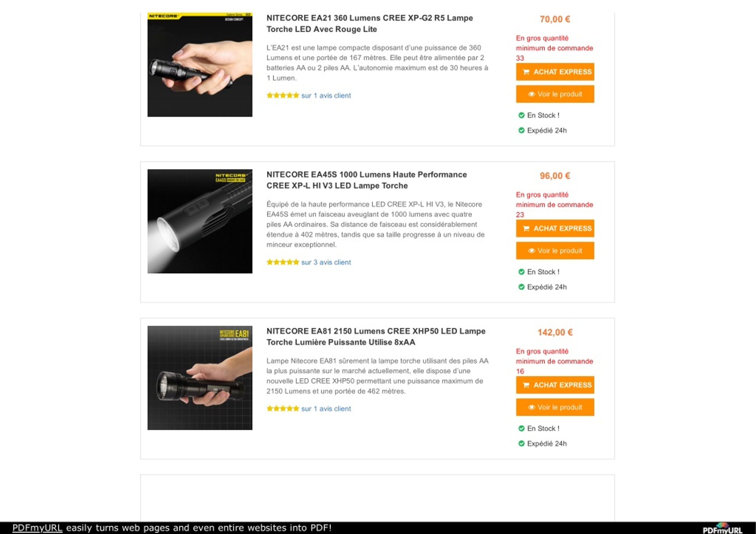Image resolution: width=756 pixels, height=534 pixels.
Task: Click green Expédié 24h check icon for EA81
Action: click(521, 443)
